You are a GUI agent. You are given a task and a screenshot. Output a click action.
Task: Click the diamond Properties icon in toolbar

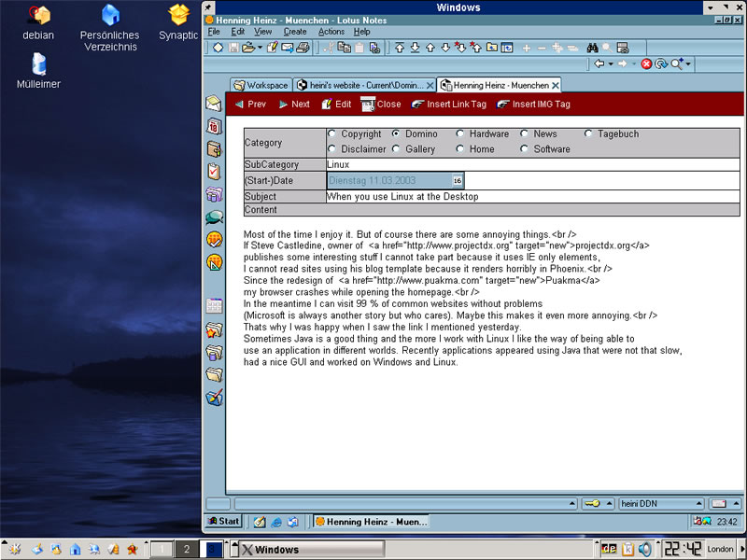coord(218,48)
